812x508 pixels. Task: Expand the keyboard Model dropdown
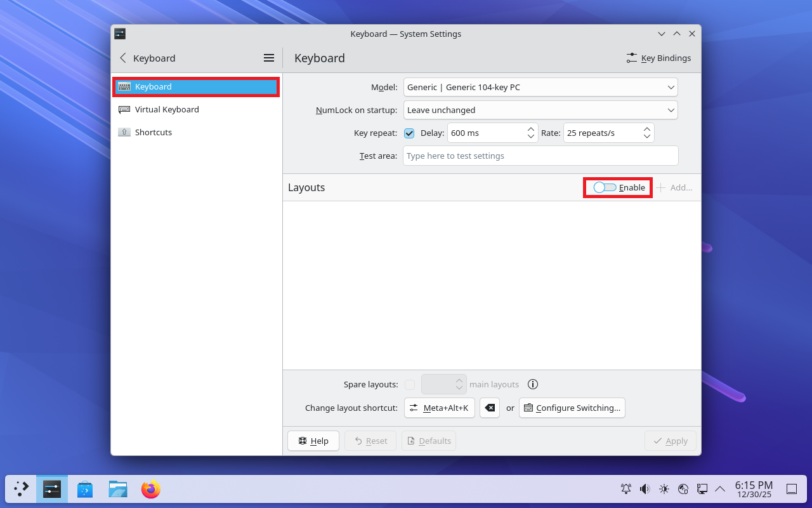point(540,87)
